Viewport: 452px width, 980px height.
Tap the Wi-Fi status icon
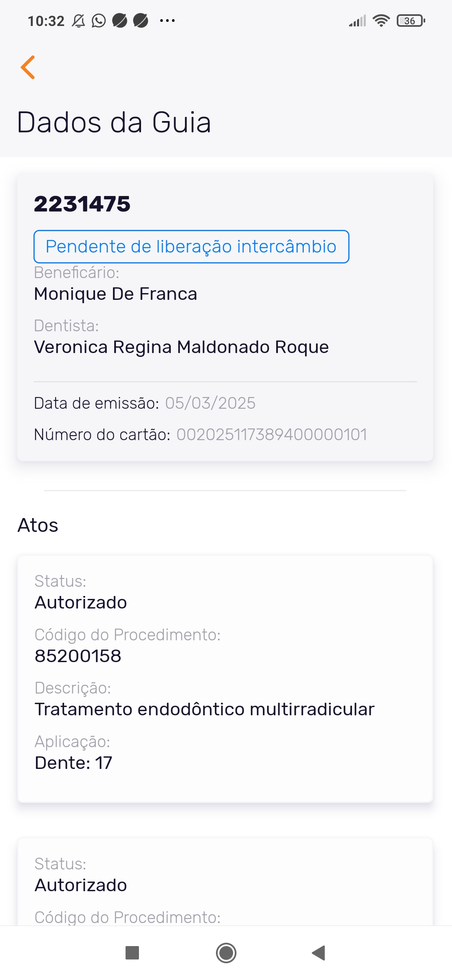tap(381, 21)
